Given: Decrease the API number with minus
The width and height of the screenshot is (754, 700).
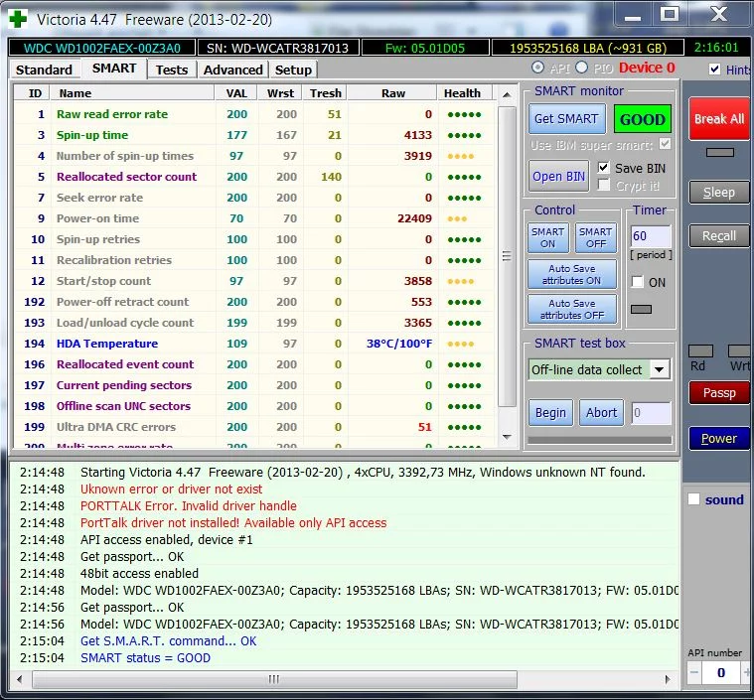Looking at the screenshot, I should tap(694, 673).
